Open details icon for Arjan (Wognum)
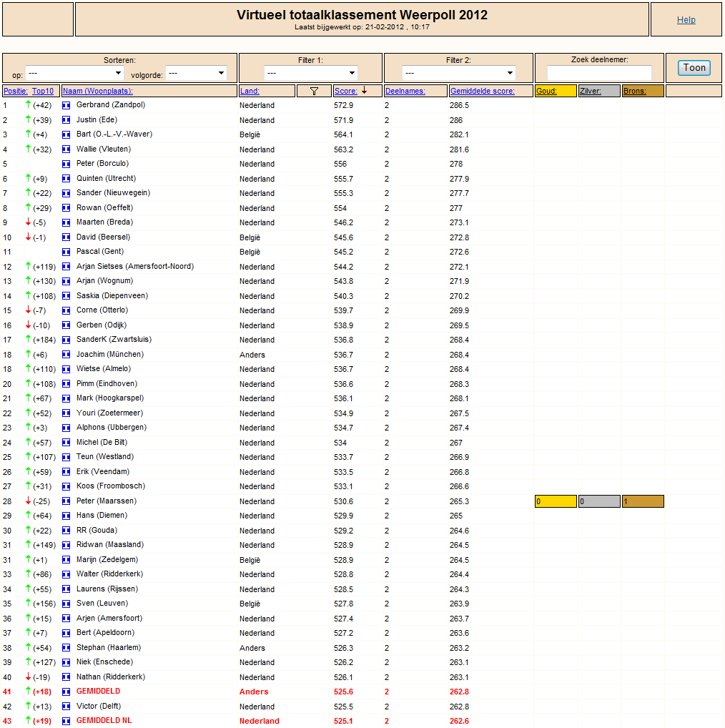 coord(66,281)
